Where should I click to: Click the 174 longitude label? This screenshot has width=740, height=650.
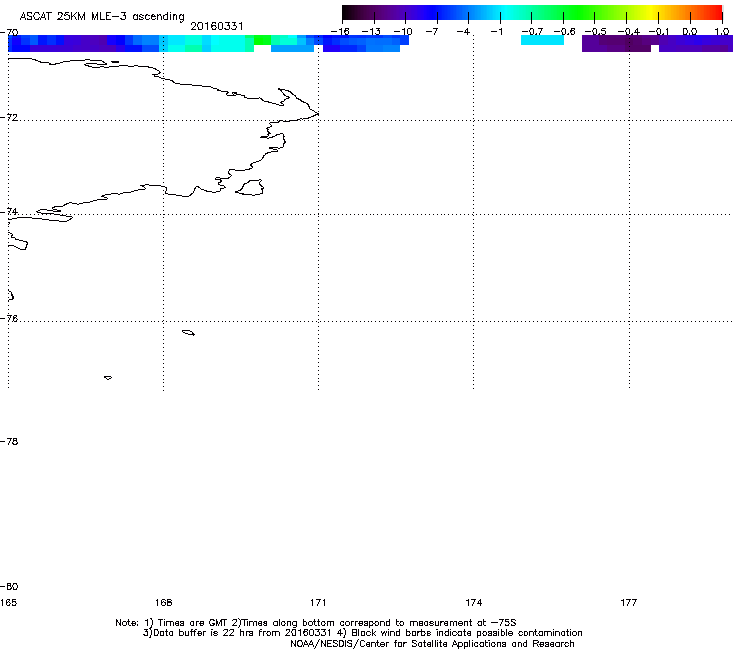click(x=473, y=602)
